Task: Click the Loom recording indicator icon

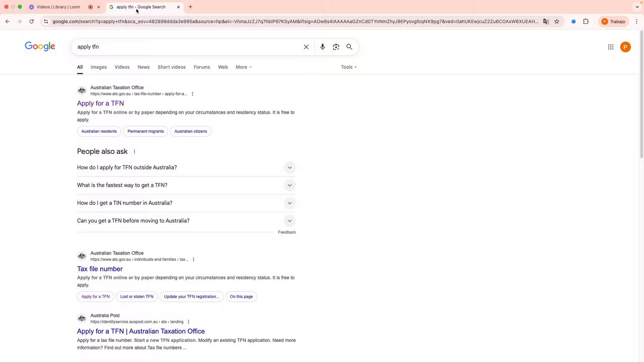Action: (x=91, y=7)
